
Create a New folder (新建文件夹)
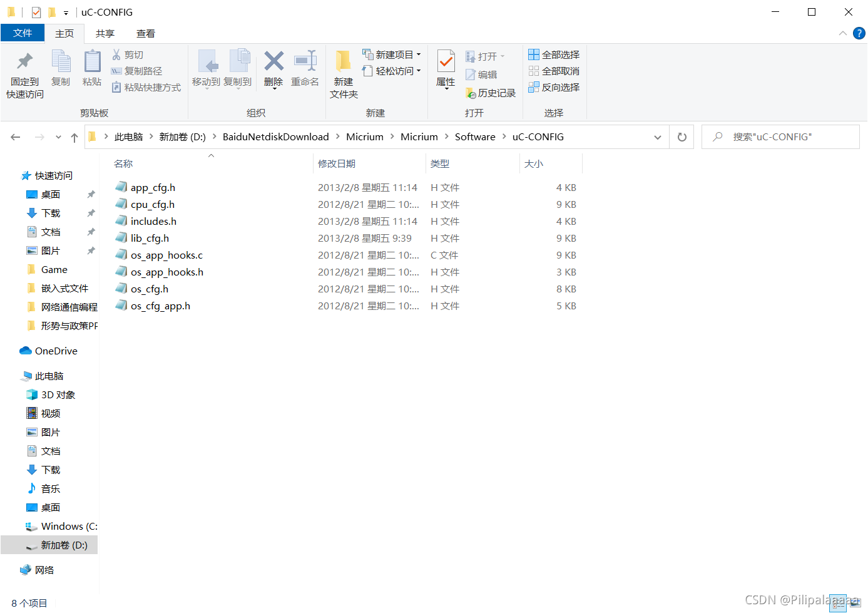pyautogui.click(x=344, y=74)
